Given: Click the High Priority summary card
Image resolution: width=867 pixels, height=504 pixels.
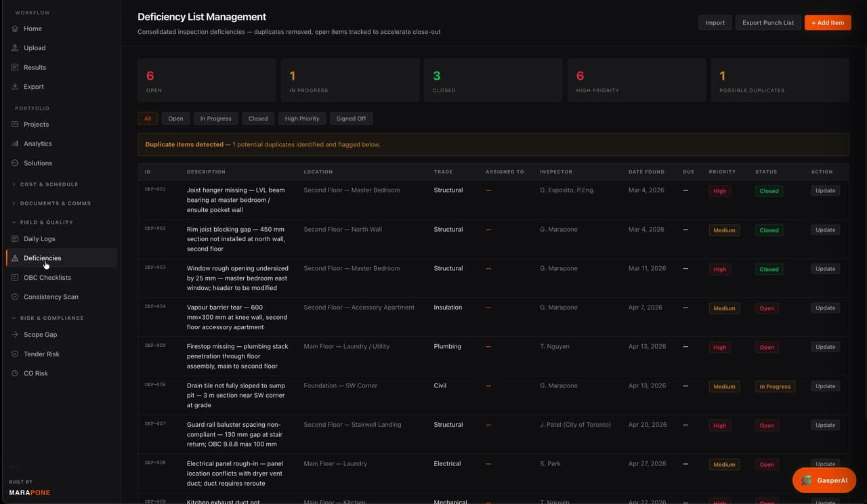Looking at the screenshot, I should tap(637, 80).
